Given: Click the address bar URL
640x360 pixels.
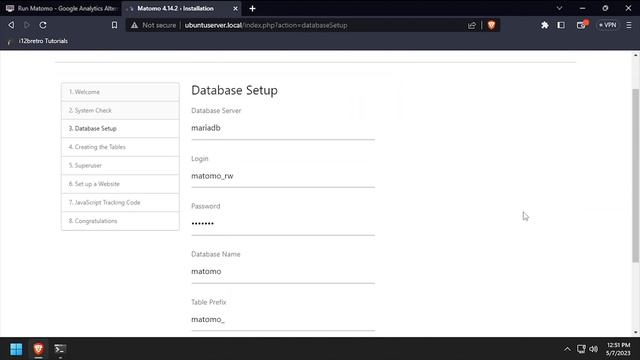Looking at the screenshot, I should pyautogui.click(x=266, y=25).
